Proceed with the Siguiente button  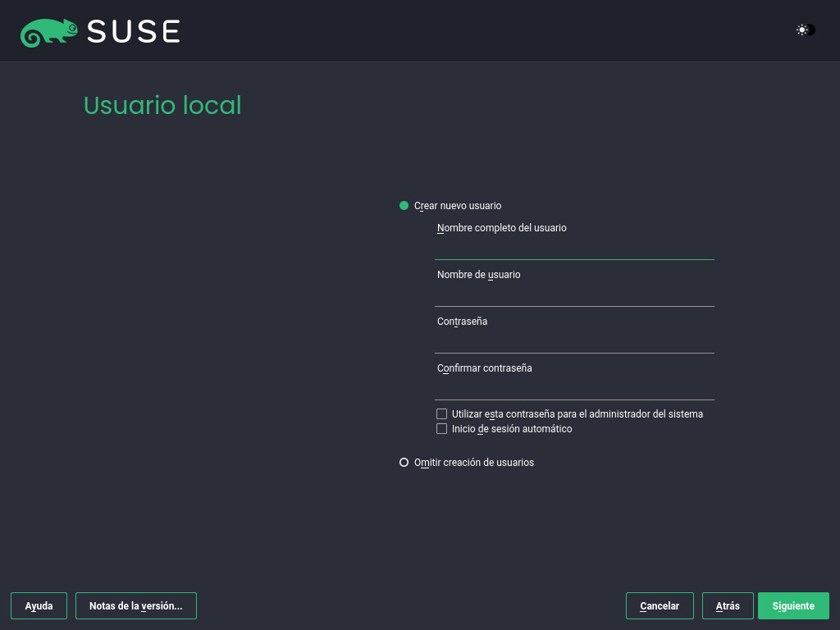tap(793, 606)
